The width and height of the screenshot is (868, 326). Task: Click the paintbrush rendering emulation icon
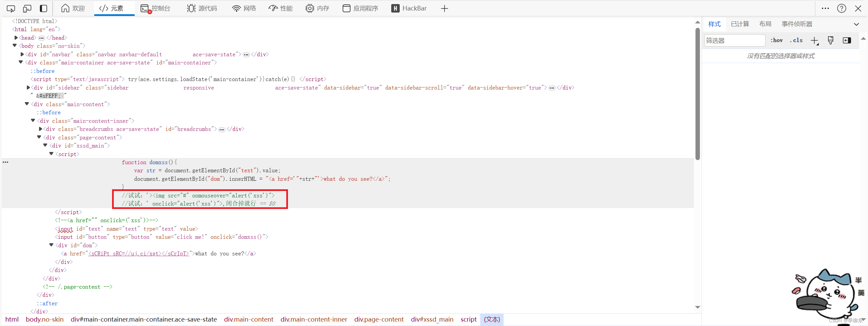[831, 40]
